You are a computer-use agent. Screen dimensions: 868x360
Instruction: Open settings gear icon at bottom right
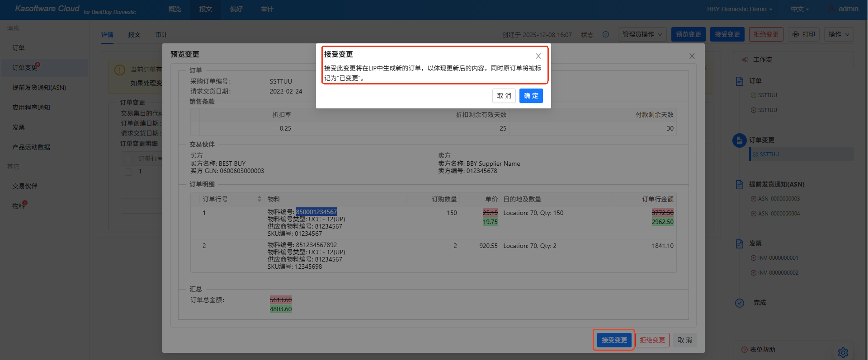(x=843, y=352)
